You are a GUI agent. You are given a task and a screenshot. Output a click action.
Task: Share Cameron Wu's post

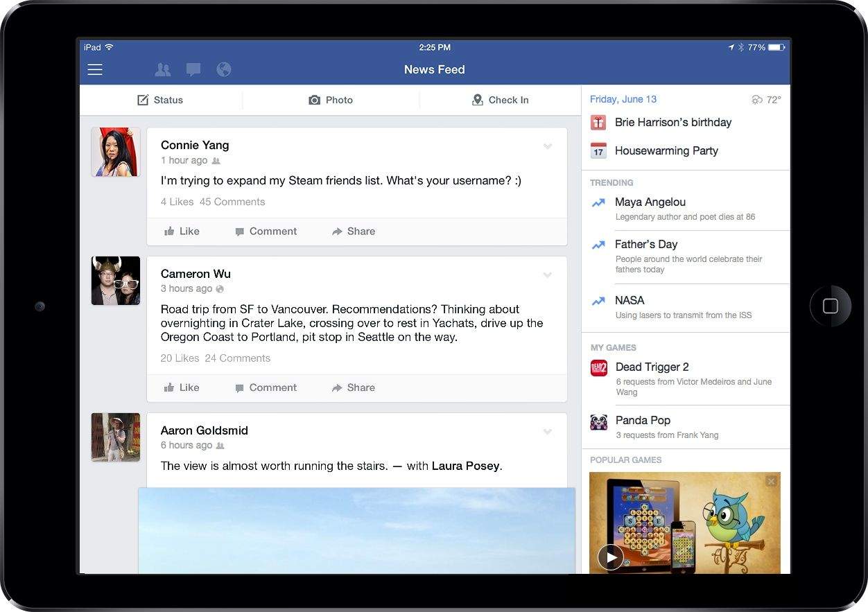(353, 387)
